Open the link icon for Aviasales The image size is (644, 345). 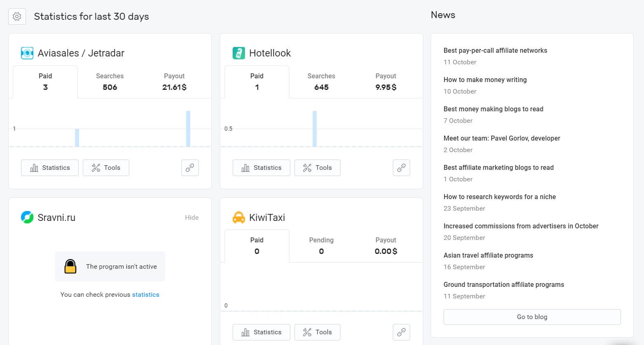pyautogui.click(x=190, y=168)
